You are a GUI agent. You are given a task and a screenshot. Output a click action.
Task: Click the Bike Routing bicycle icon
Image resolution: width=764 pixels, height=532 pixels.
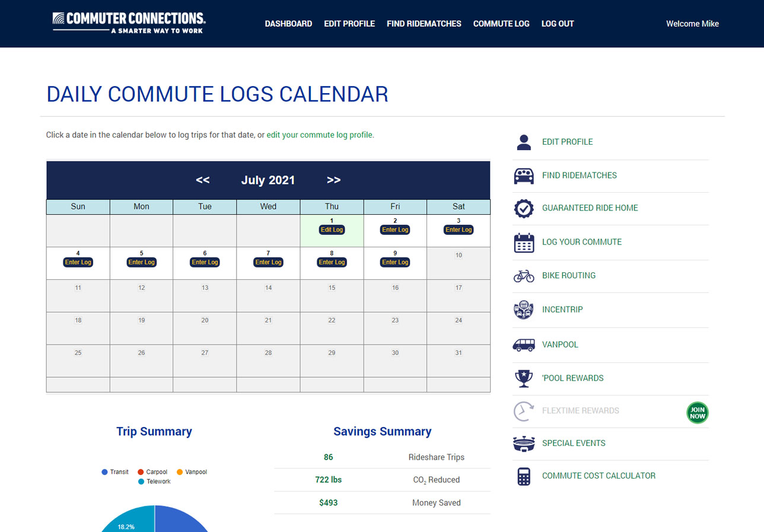(x=524, y=276)
